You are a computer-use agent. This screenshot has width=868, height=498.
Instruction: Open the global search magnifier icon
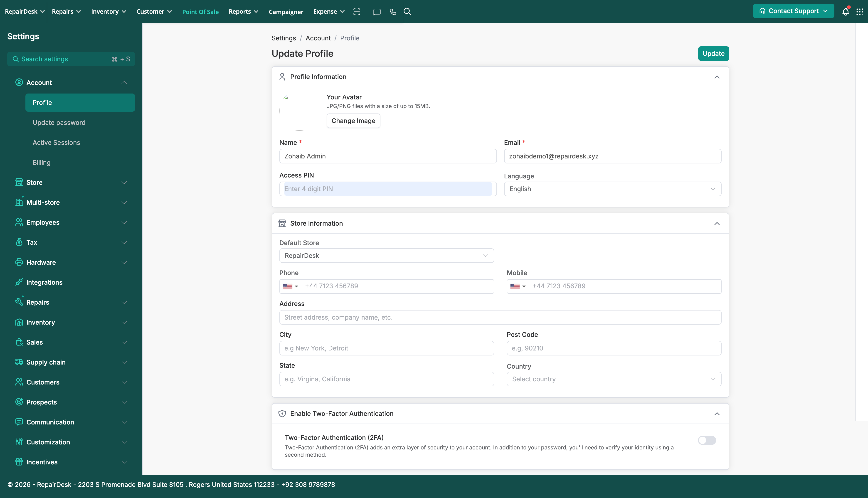407,12
